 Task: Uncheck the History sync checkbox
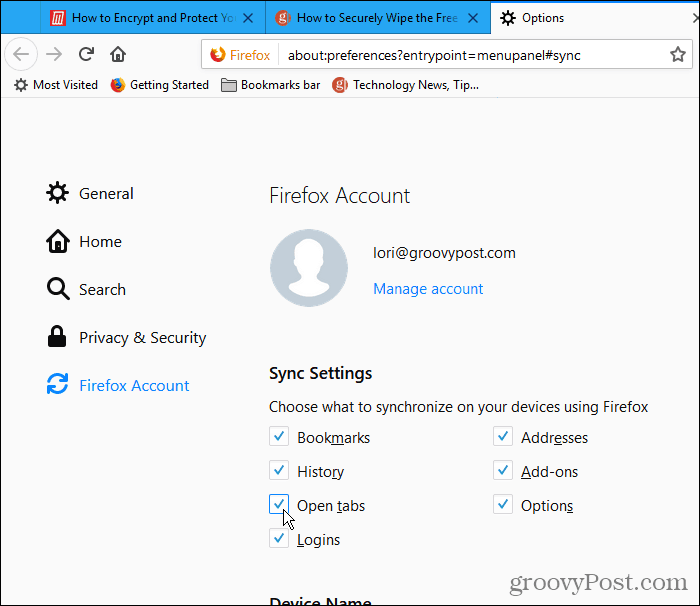click(x=279, y=470)
